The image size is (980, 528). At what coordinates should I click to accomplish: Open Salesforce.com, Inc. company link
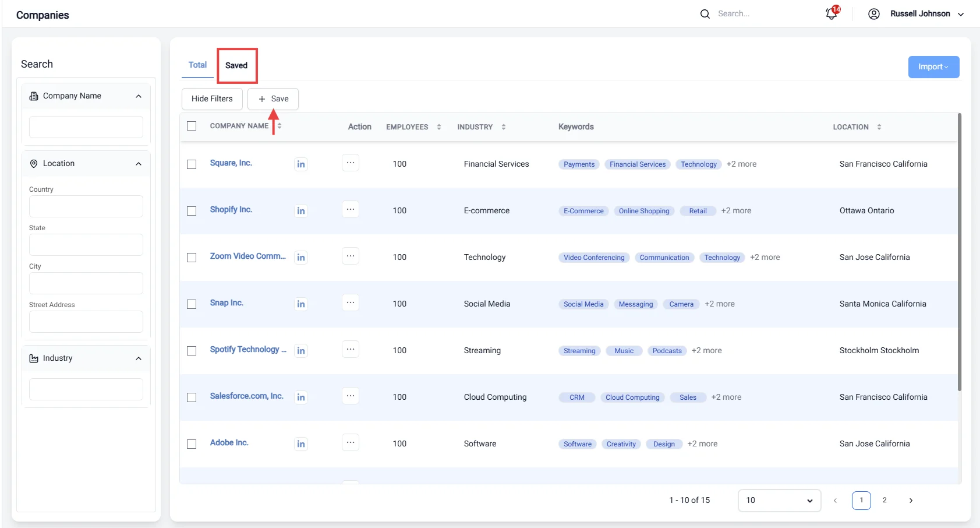click(247, 396)
